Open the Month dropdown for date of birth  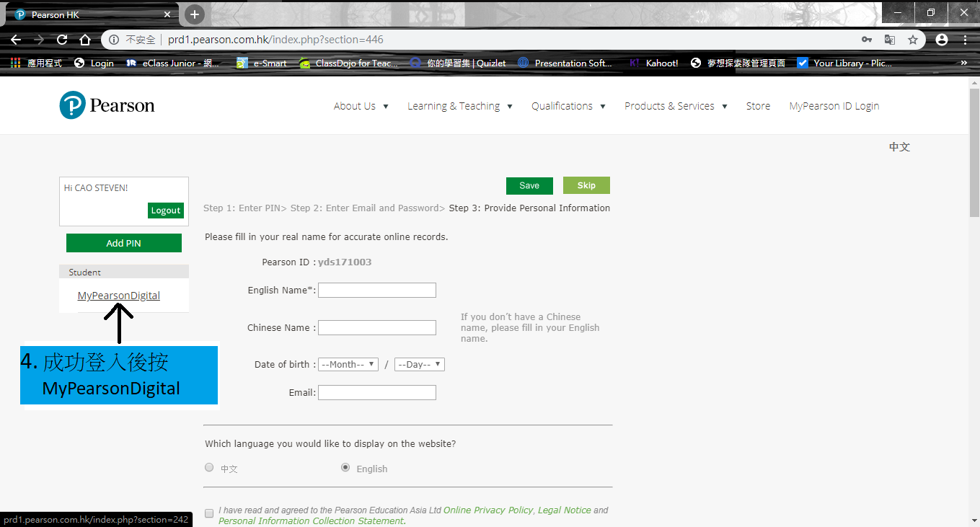click(x=348, y=364)
